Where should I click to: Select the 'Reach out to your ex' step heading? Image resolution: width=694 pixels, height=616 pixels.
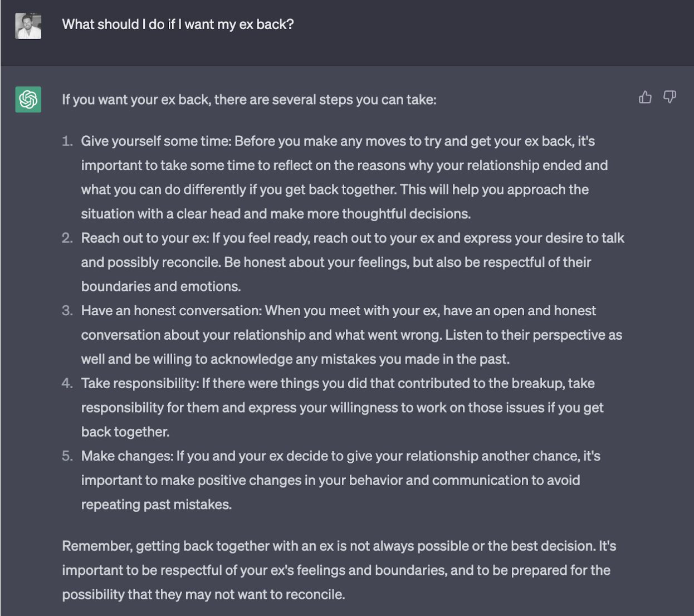pyautogui.click(x=145, y=238)
